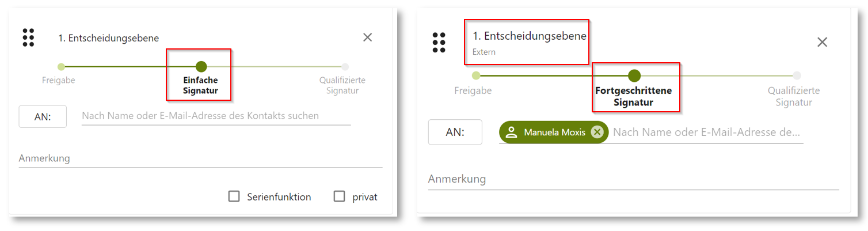This screenshot has height=231, width=868.
Task: Toggle the privat checkbox
Action: [x=340, y=196]
